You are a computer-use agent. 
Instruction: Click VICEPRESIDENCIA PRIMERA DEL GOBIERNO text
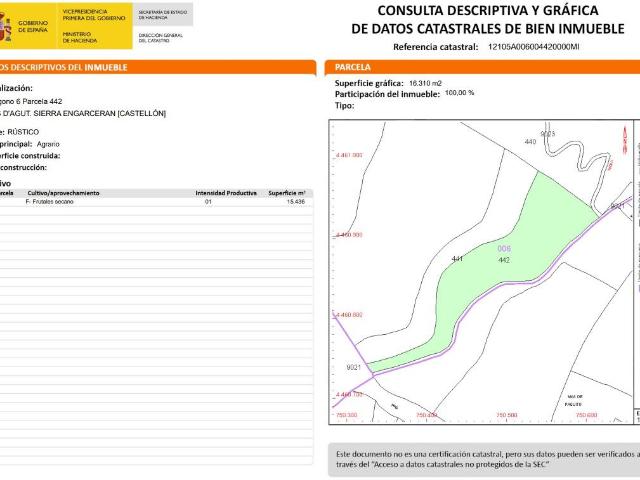click(x=94, y=15)
